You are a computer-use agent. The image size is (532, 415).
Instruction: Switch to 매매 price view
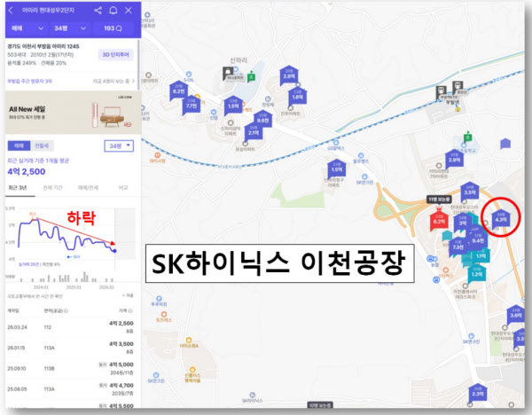tap(18, 145)
